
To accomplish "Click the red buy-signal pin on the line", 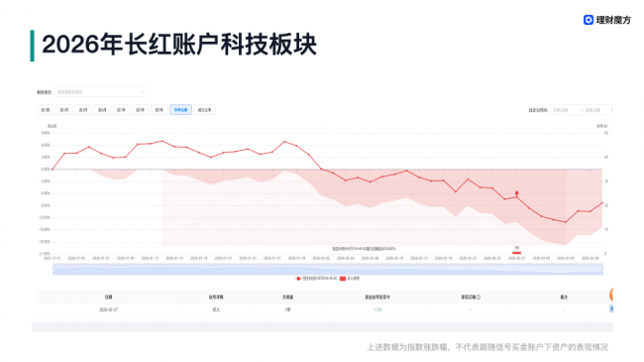I will coord(516,193).
